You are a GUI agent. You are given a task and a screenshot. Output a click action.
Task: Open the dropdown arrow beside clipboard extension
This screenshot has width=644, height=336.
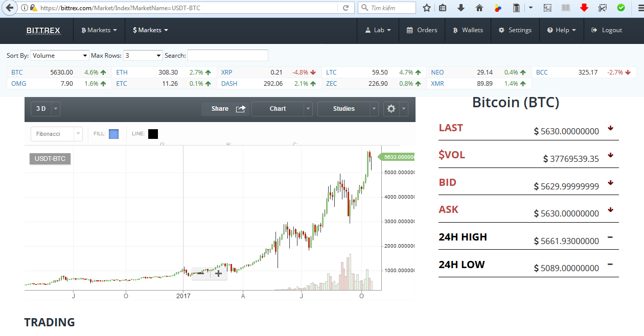(531, 8)
